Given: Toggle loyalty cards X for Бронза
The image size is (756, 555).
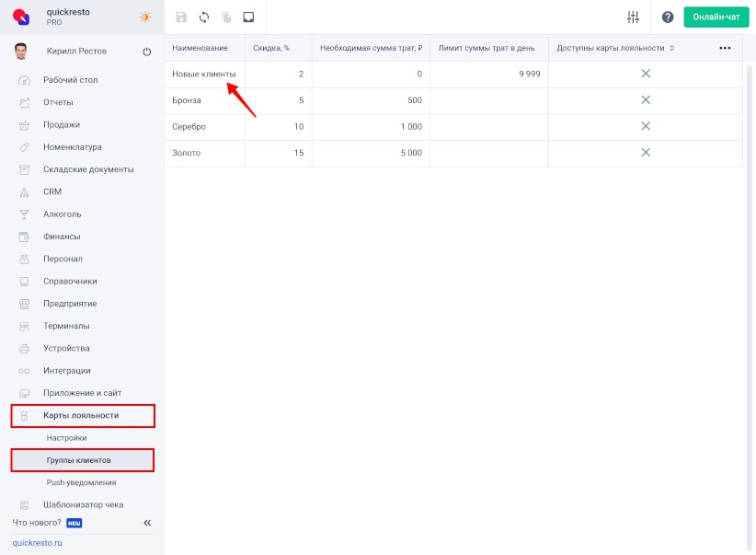Looking at the screenshot, I should click(x=646, y=100).
